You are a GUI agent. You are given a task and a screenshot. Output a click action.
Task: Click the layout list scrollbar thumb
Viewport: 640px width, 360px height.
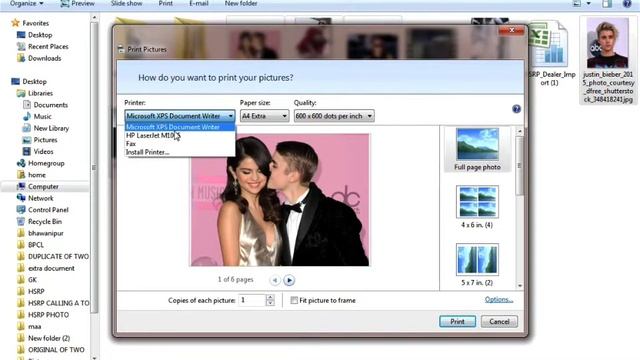(x=520, y=165)
